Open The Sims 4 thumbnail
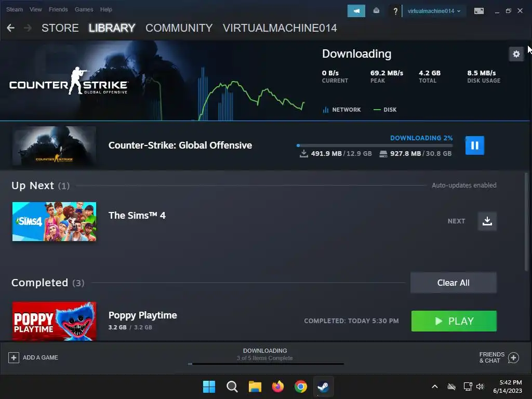This screenshot has width=532, height=399. (54, 221)
